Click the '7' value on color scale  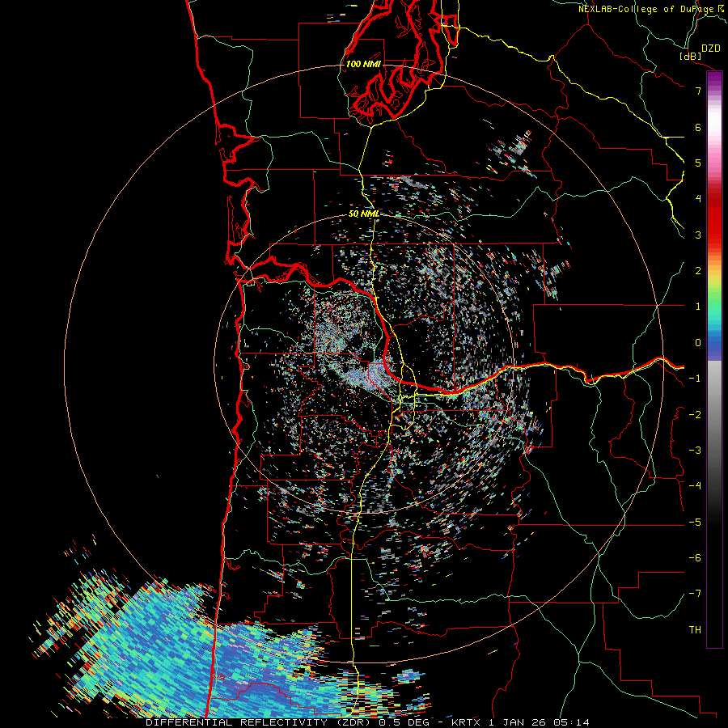[698, 91]
